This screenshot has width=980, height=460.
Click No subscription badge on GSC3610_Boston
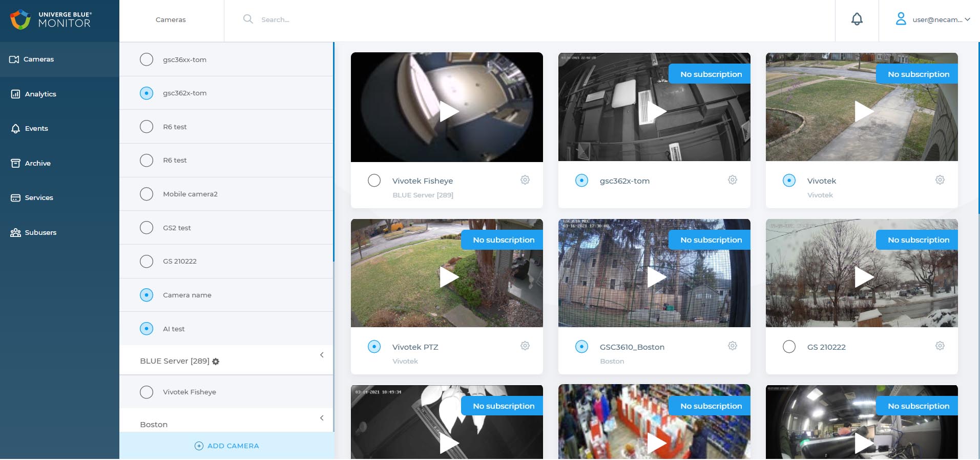coord(710,239)
